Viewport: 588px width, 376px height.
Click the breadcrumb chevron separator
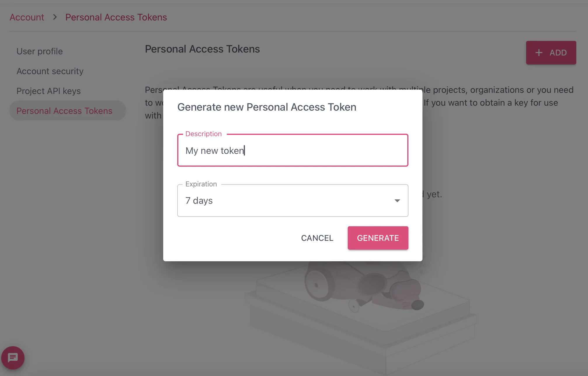(x=55, y=17)
